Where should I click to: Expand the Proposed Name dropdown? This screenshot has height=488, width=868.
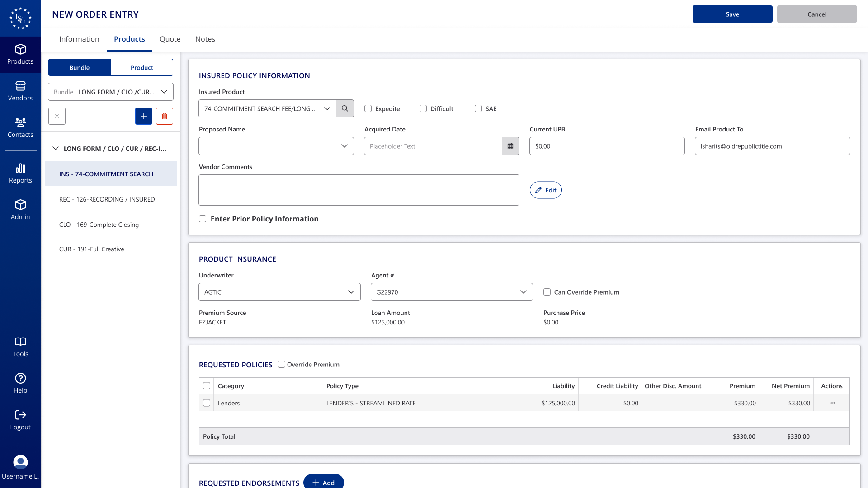click(x=276, y=146)
